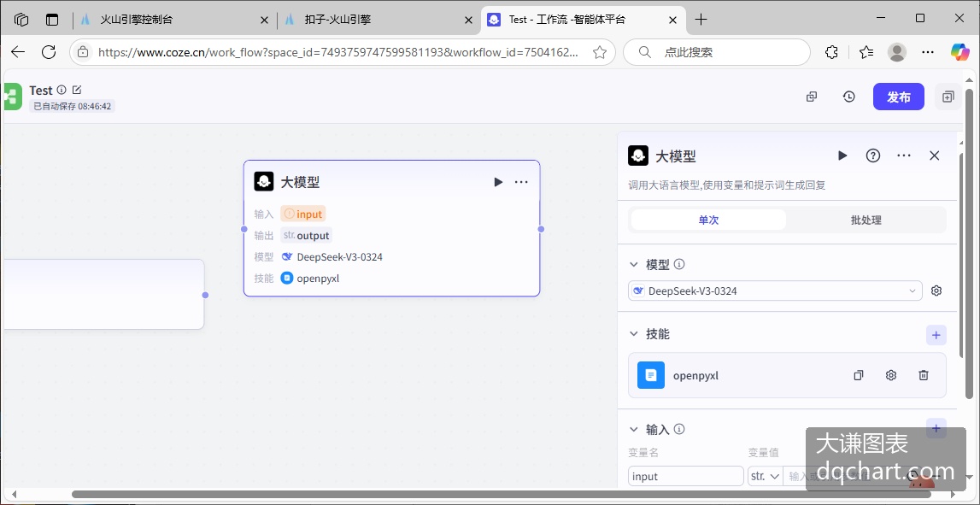Open the version history clock icon
This screenshot has height=505, width=980.
pyautogui.click(x=848, y=97)
